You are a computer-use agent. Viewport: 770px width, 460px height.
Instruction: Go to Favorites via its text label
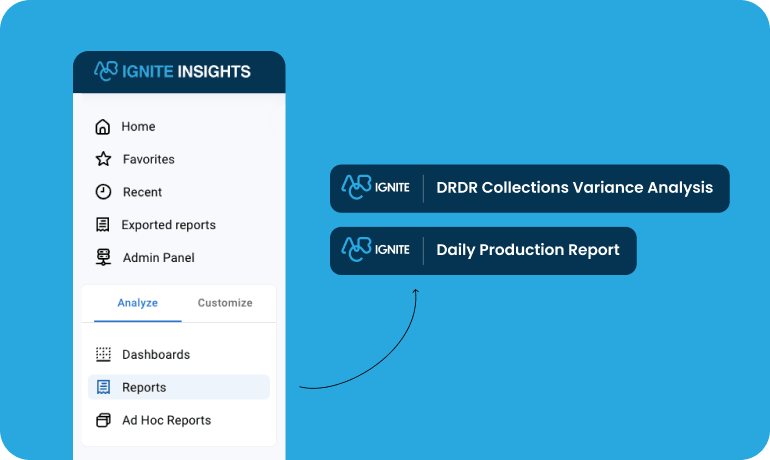tap(148, 159)
